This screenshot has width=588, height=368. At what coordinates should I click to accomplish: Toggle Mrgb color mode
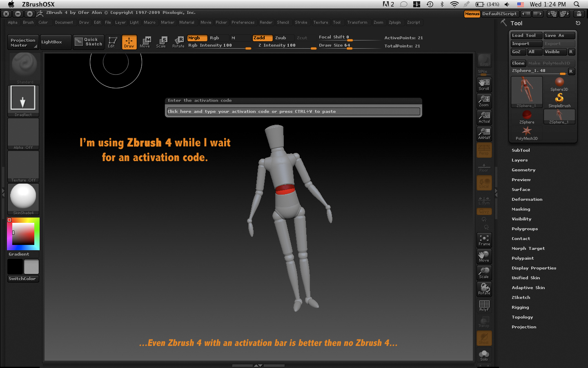coord(197,38)
